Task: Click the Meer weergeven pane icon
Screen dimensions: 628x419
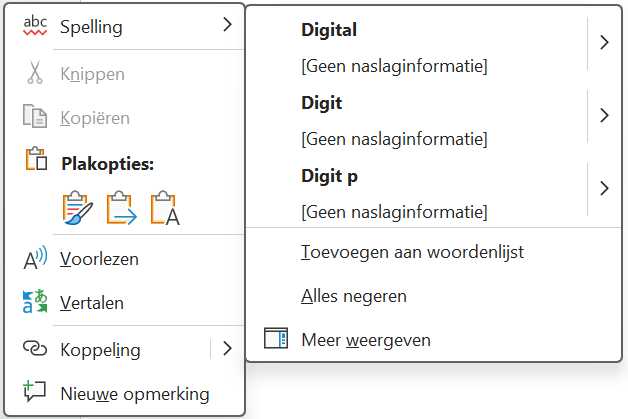Action: (276, 338)
